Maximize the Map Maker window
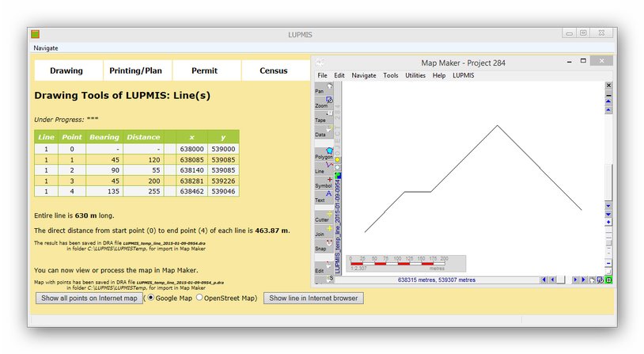Viewport: 644px width, 354px height. point(583,61)
